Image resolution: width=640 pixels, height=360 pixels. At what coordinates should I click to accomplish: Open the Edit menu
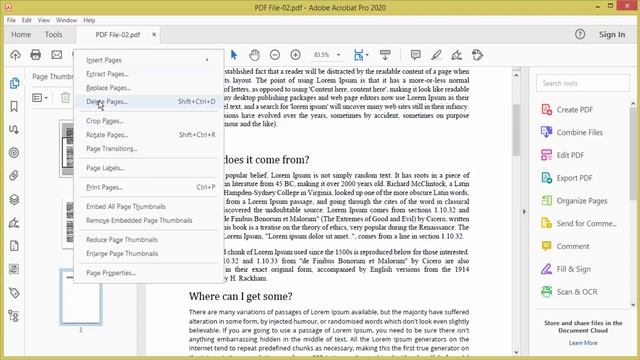tap(27, 20)
